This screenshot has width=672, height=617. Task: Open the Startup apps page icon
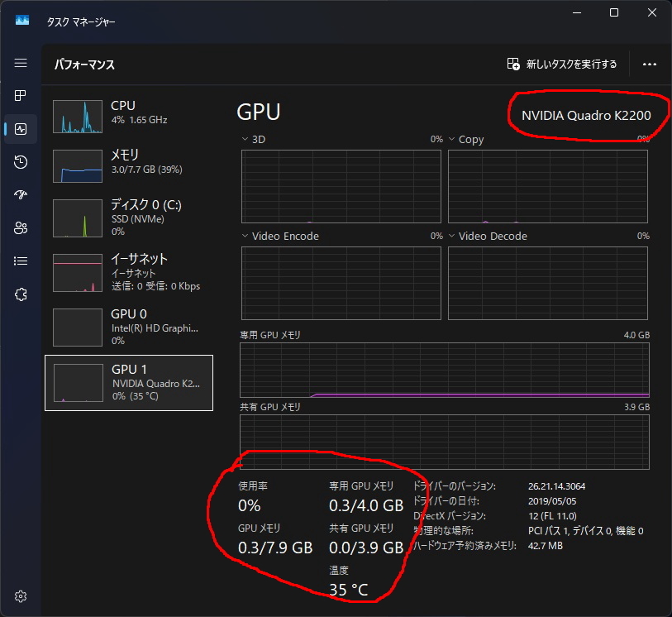pos(21,195)
